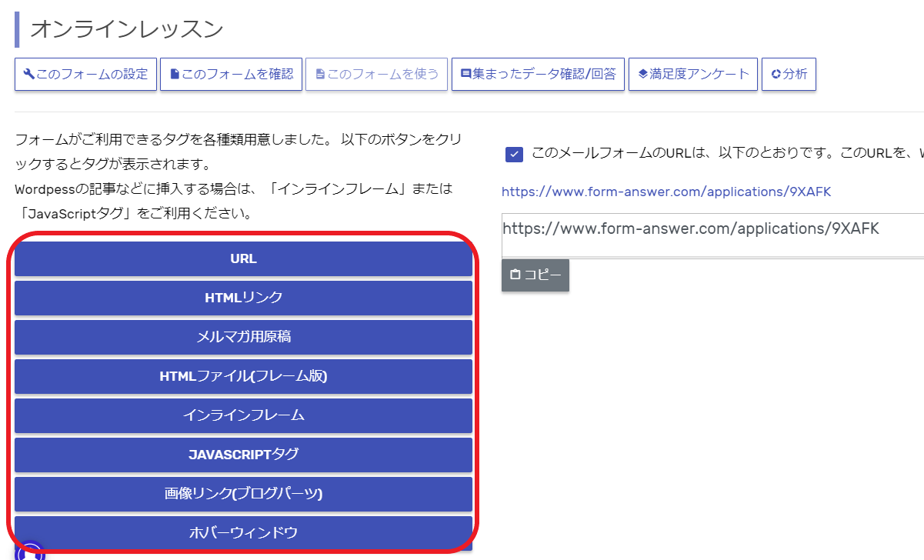Toggle the mail form URL checkbox
Screen dimensions: 924x560
click(x=515, y=154)
